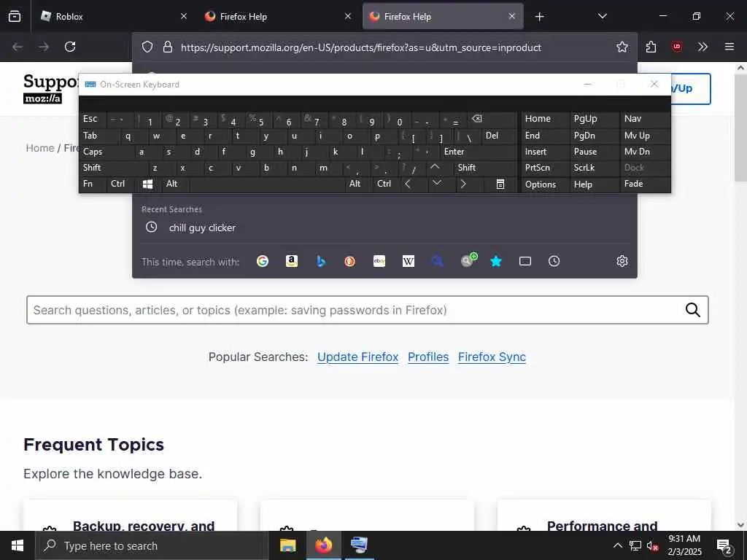The width and height of the screenshot is (747, 560).
Task: Search this time with Amazon
Action: [x=292, y=261]
